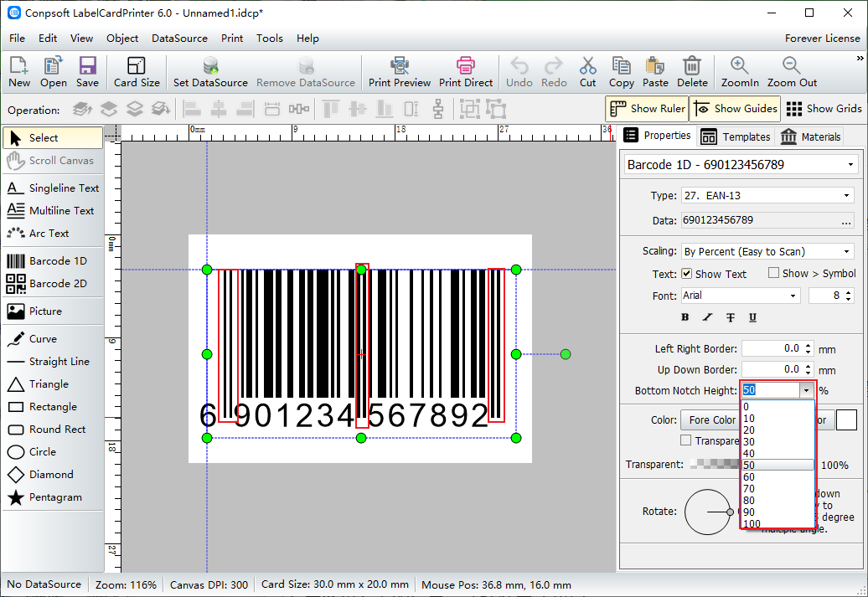
Task: Open Card Size settings
Action: click(137, 71)
